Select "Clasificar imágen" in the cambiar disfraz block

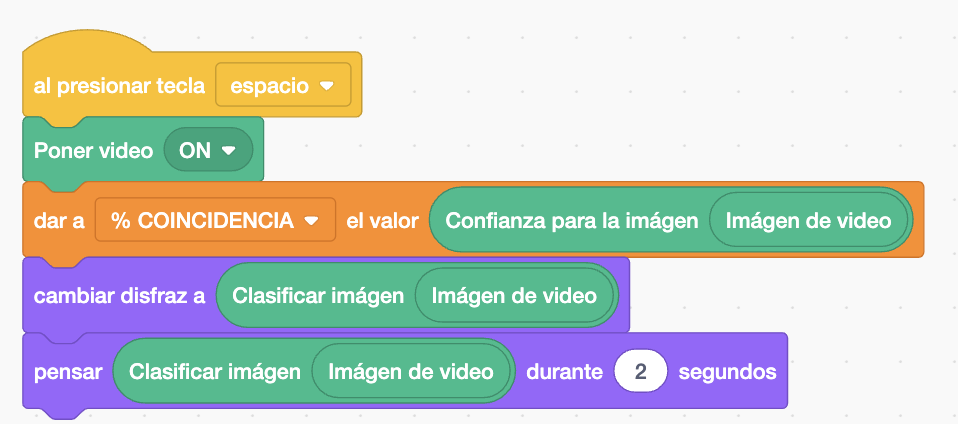click(x=317, y=296)
